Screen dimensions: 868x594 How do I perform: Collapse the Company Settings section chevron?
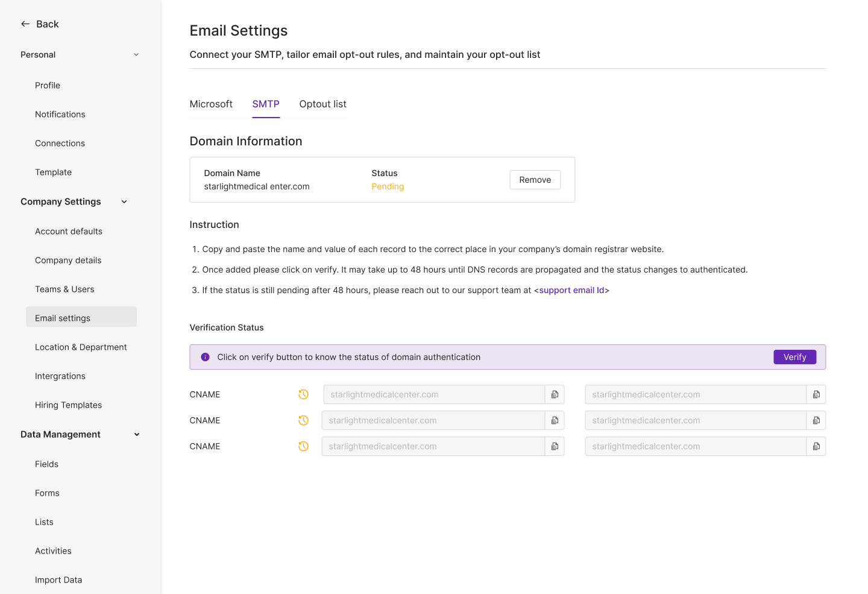click(124, 202)
